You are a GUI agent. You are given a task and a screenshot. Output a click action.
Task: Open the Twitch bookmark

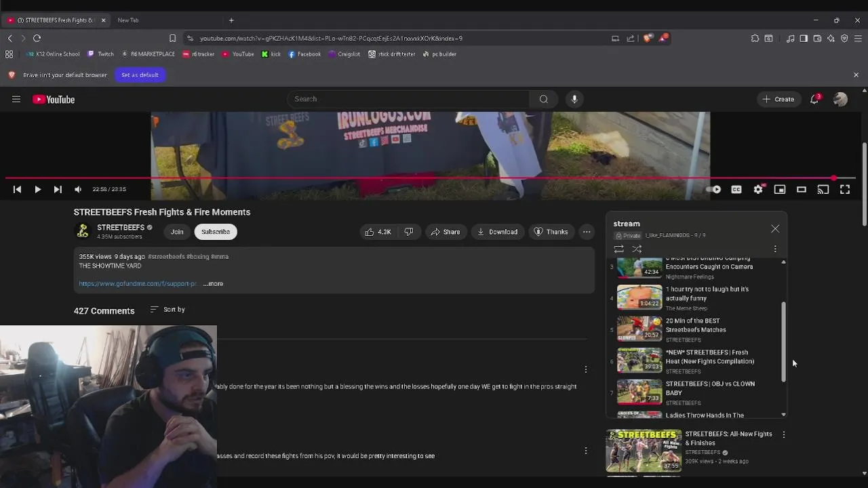(x=100, y=54)
